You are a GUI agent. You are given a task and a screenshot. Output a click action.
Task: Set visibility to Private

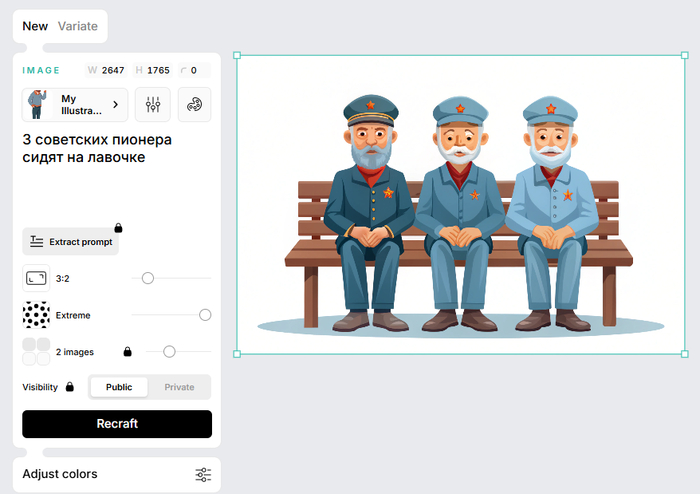pyautogui.click(x=179, y=387)
